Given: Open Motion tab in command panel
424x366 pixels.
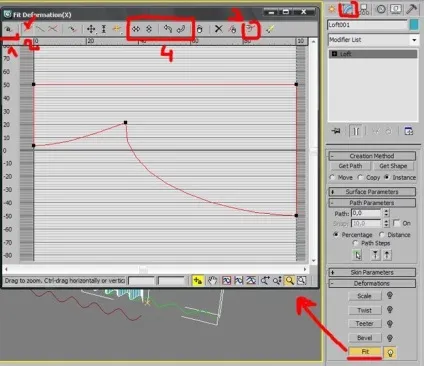Looking at the screenshot, I should pyautogui.click(x=381, y=9).
